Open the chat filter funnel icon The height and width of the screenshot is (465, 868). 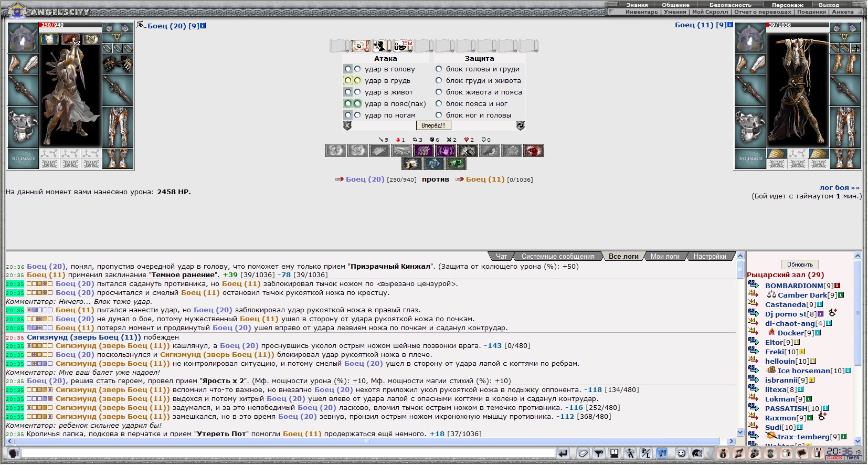599,453
